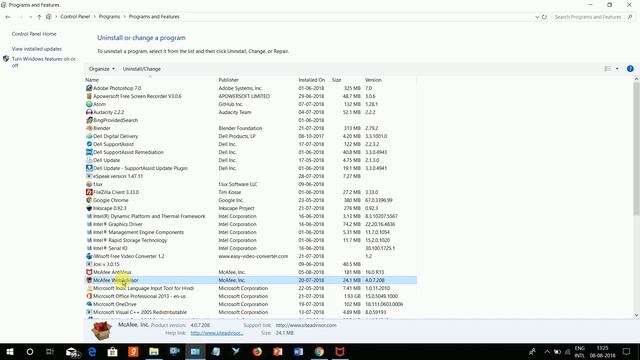The height and width of the screenshot is (360, 640).
Task: Click the Google Chrome program icon in list
Action: click(x=89, y=200)
